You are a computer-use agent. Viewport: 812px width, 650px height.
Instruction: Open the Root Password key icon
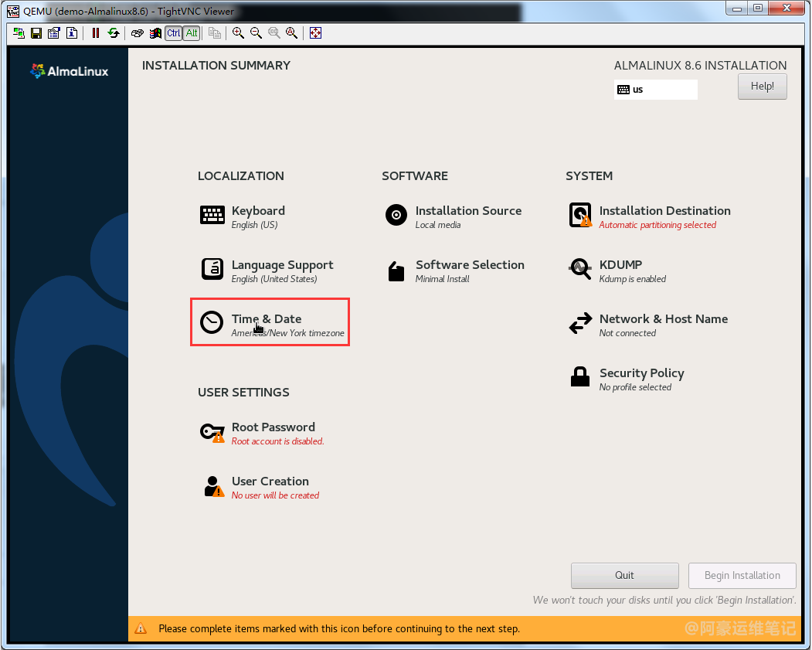(212, 433)
